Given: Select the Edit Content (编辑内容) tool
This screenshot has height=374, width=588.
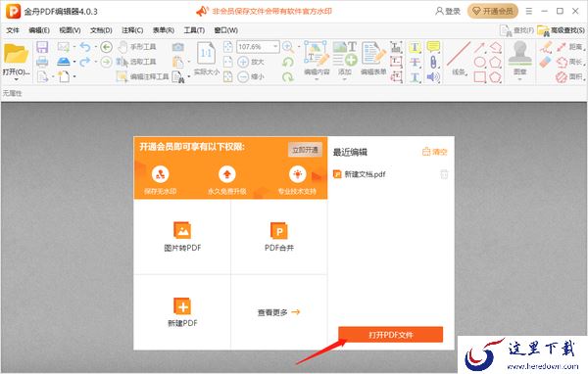Looking at the screenshot, I should 317,58.
